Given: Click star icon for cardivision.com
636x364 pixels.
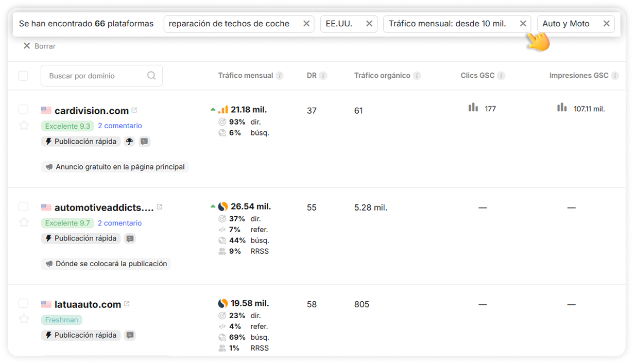Looking at the screenshot, I should click(24, 125).
